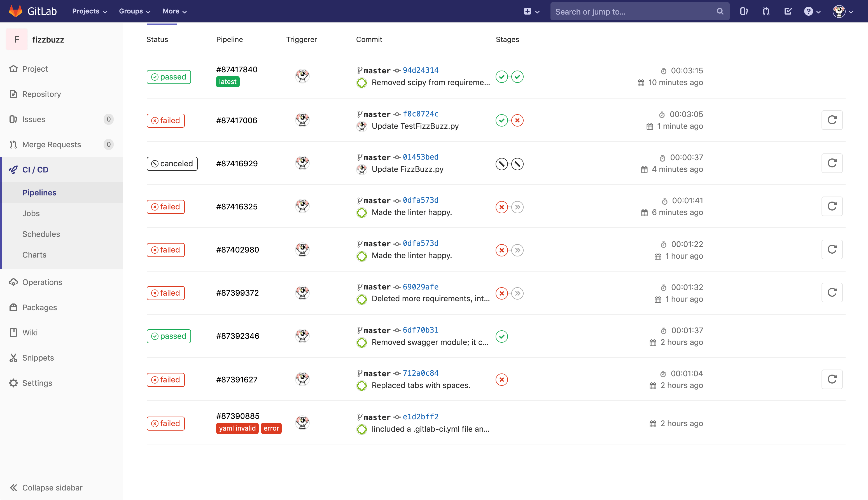Open the merge requests icon in top bar

(766, 11)
